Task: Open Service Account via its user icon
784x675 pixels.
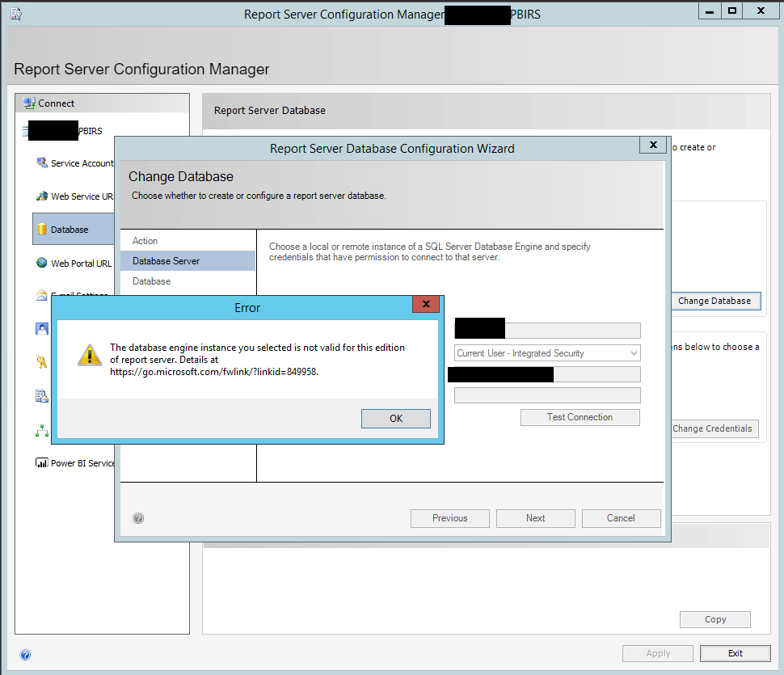Action: [42, 163]
